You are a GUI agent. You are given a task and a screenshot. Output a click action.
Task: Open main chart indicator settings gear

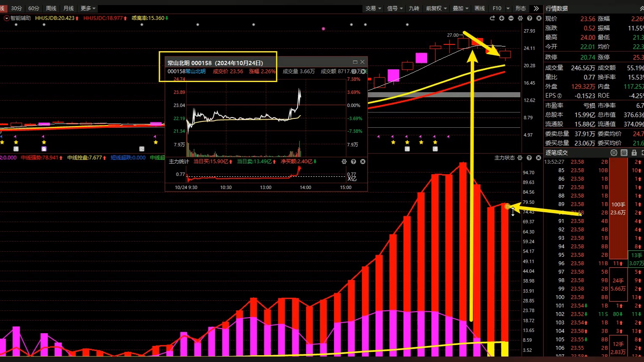(520, 18)
